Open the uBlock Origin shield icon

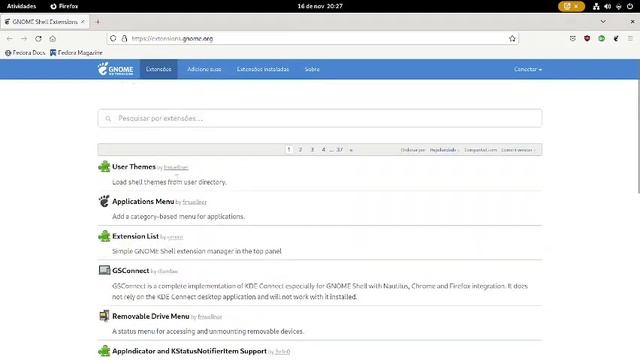pos(587,38)
